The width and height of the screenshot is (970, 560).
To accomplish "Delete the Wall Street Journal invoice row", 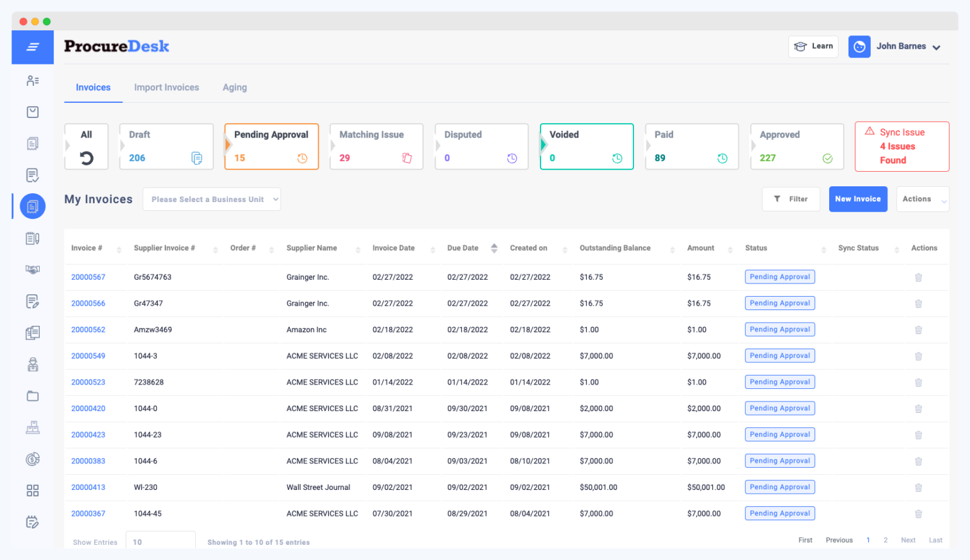I will click(x=918, y=487).
